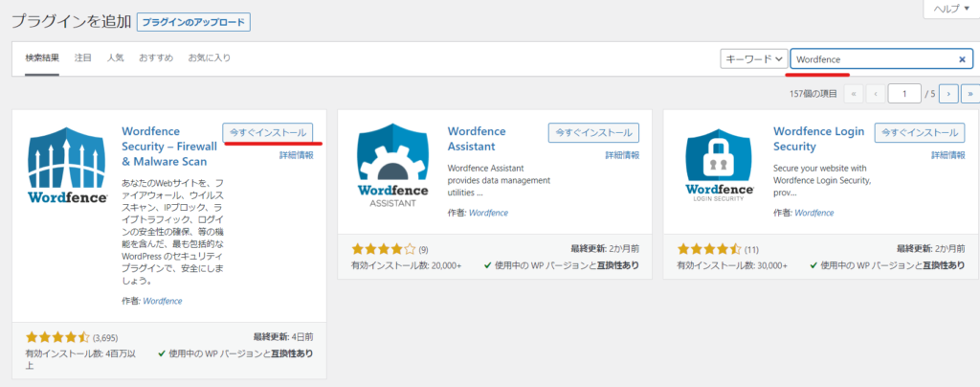Open the Wordfence Login Security title link
Screen dimensions: 980x387
click(819, 139)
